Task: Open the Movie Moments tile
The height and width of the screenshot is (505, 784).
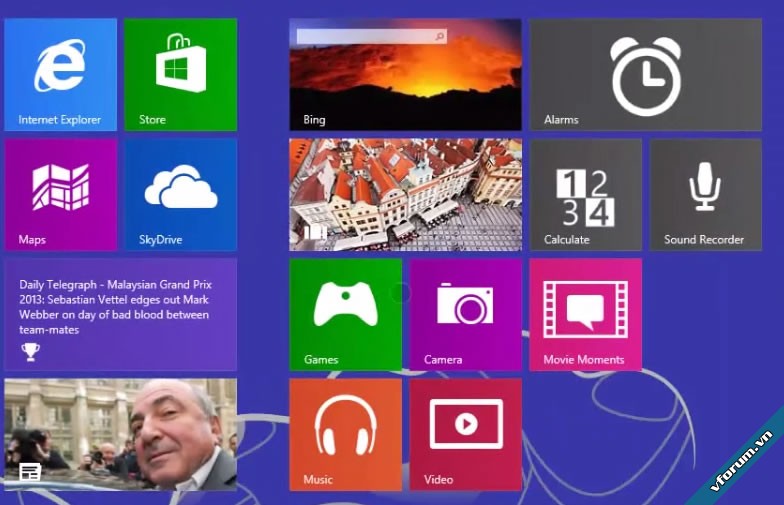Action: pyautogui.click(x=586, y=314)
